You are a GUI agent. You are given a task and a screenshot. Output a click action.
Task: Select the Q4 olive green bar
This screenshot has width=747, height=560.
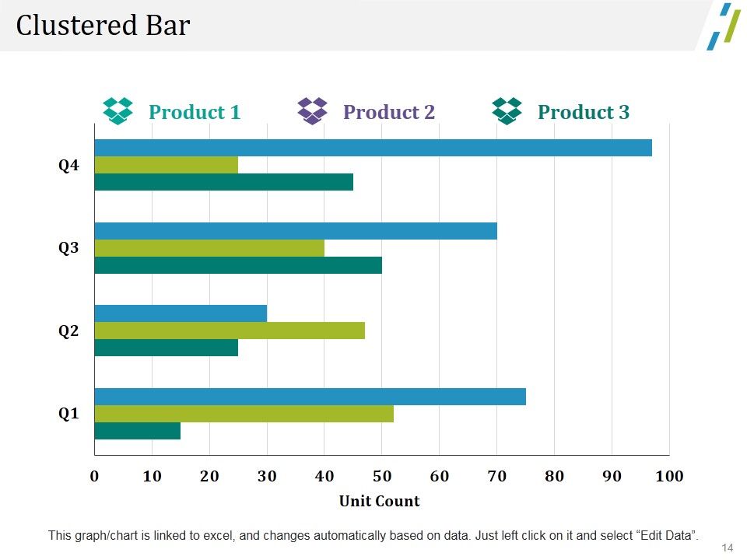click(167, 165)
